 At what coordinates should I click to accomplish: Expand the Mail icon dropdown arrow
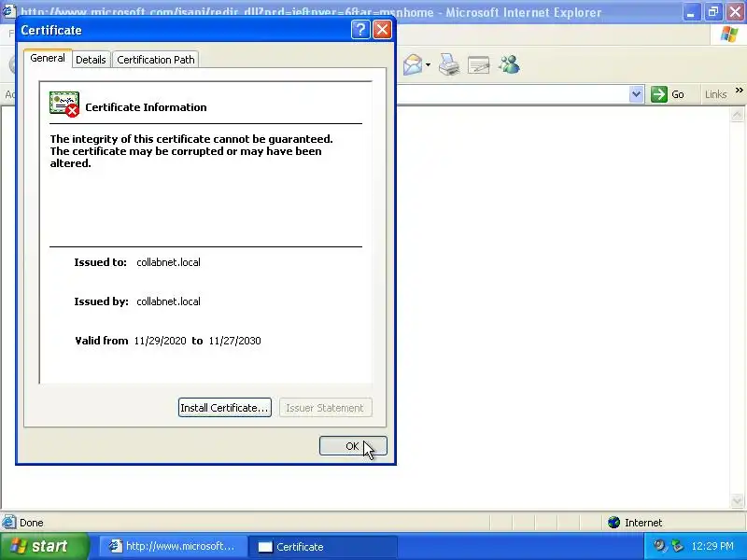pos(428,64)
